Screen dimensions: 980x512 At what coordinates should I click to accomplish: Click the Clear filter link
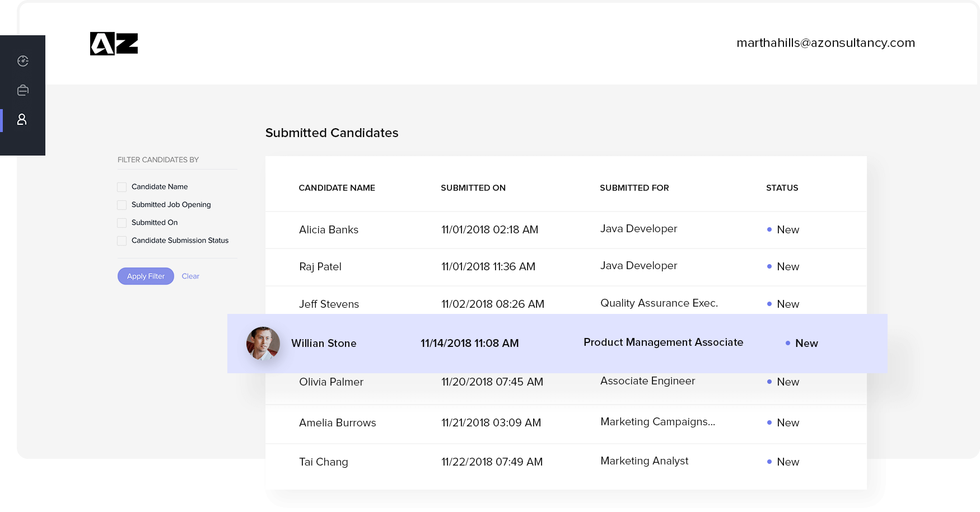tap(190, 276)
